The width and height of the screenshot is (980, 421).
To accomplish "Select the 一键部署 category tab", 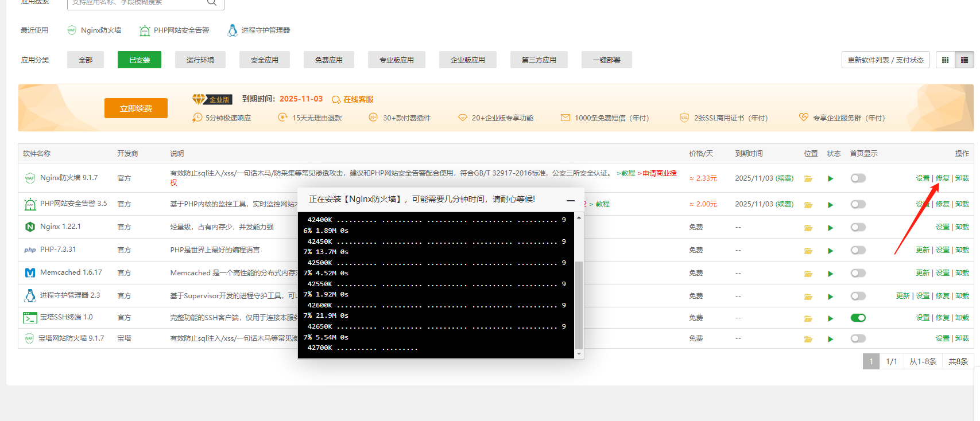I will [x=607, y=60].
